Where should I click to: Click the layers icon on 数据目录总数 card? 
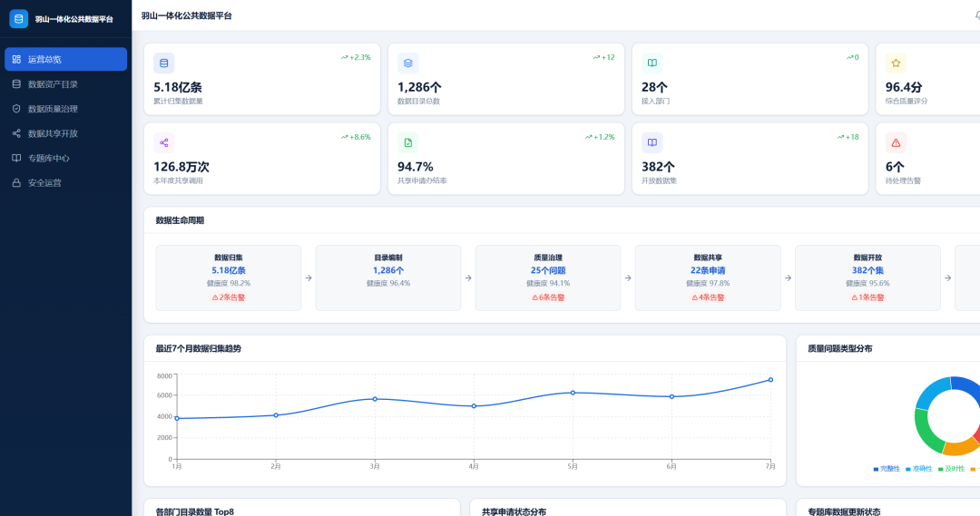pos(408,63)
